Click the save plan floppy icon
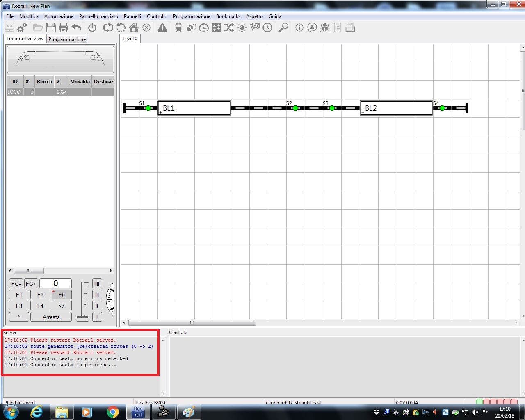This screenshot has width=525, height=420. (x=51, y=28)
